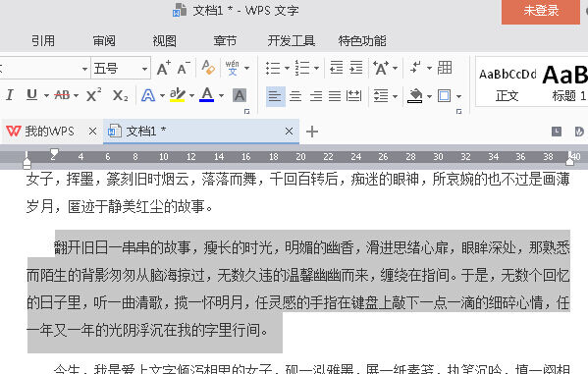This screenshot has height=374, width=588.
Task: Add a new document tab with plus
Action: 312,132
